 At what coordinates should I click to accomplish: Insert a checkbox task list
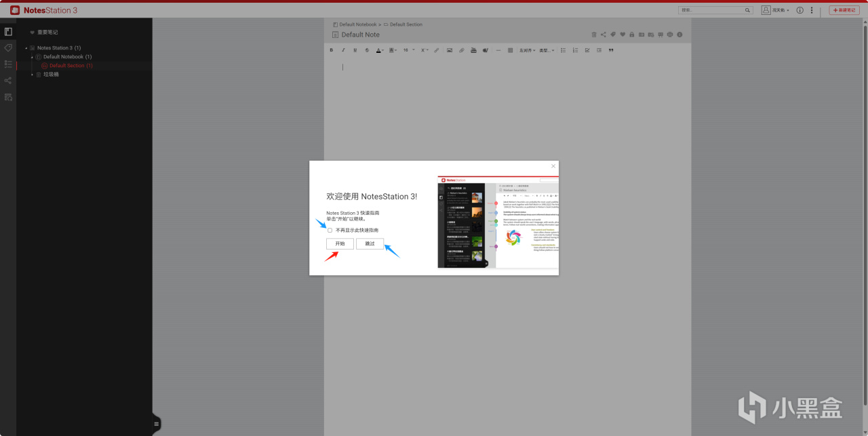pyautogui.click(x=587, y=50)
